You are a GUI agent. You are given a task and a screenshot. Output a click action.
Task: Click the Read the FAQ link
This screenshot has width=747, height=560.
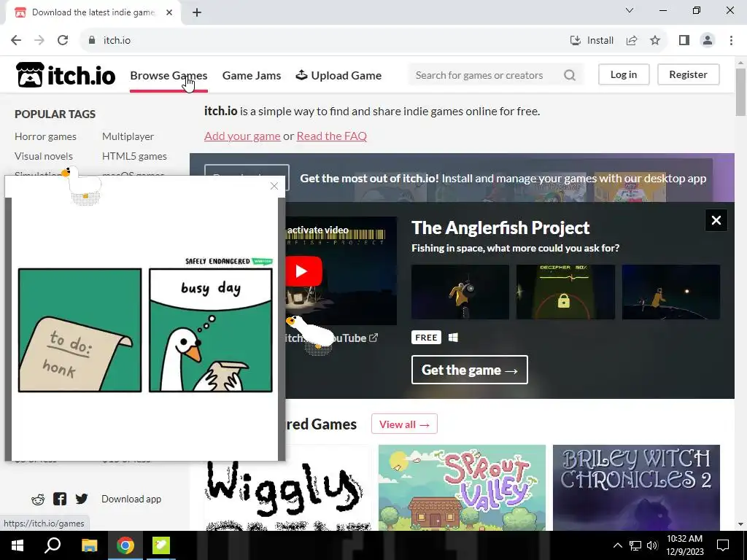pos(332,136)
